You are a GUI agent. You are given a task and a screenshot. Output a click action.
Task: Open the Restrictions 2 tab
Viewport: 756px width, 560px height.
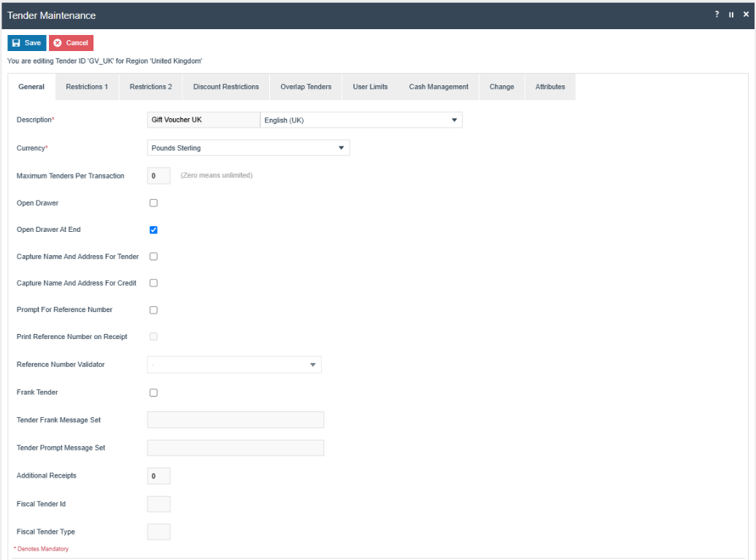(150, 87)
